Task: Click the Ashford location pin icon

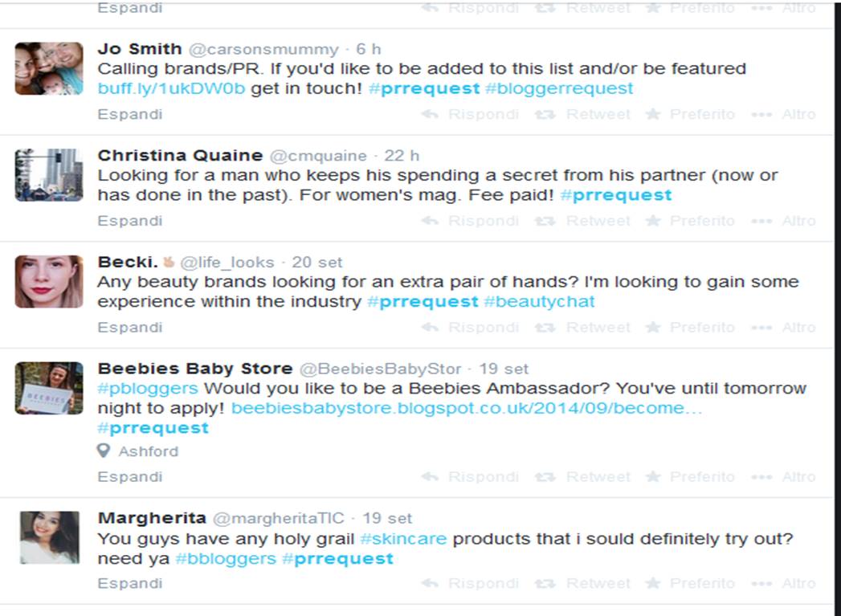Action: pyautogui.click(x=104, y=451)
